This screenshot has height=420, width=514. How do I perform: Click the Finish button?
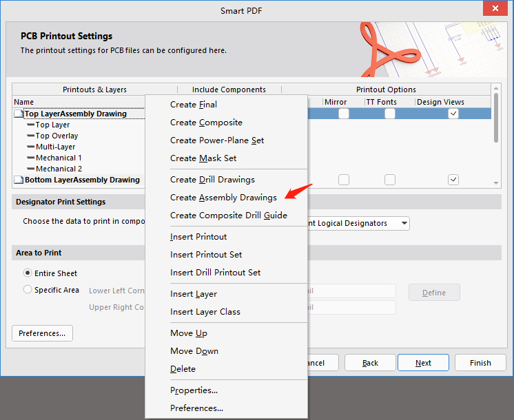480,363
